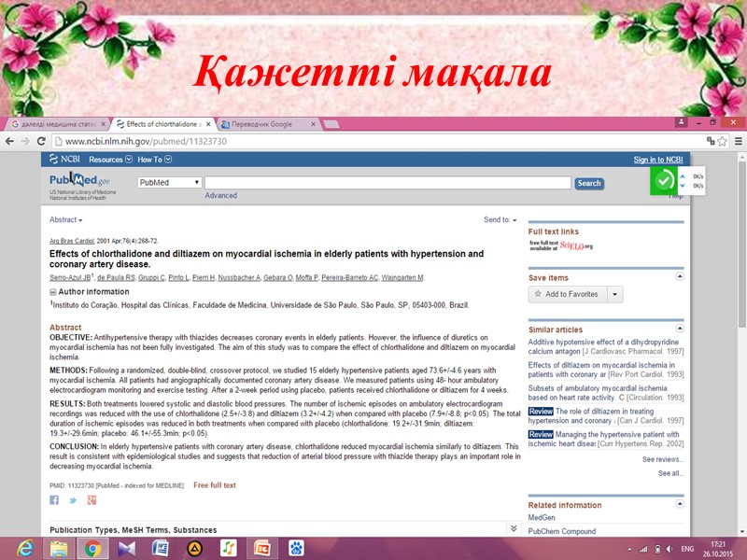Click the Chrome user profile icon

point(682,122)
